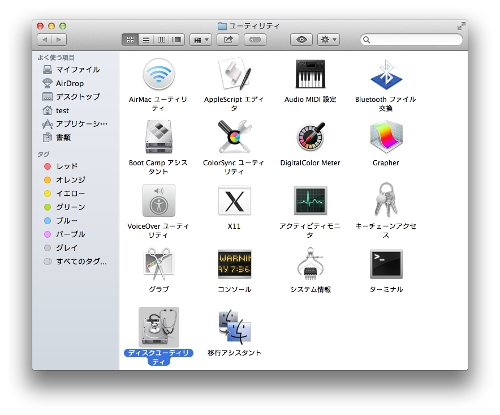Select the VoiceOver Utility icon

click(x=159, y=200)
